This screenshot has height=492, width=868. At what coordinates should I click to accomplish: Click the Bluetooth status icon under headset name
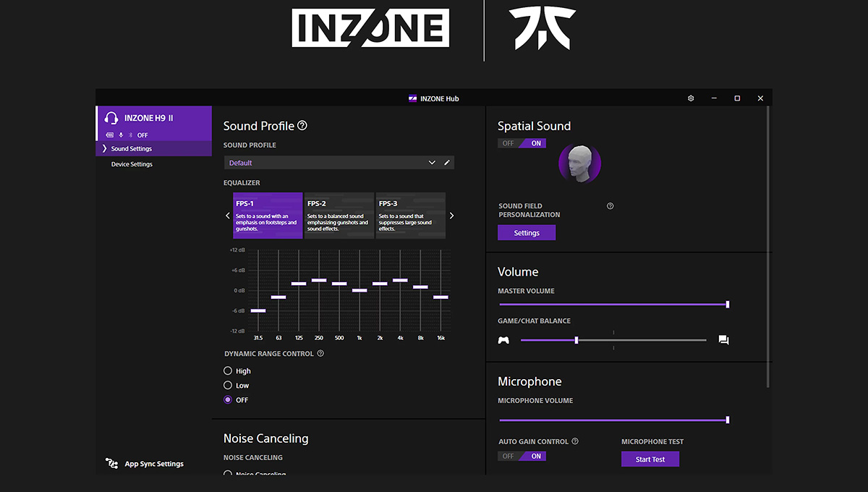tap(131, 135)
